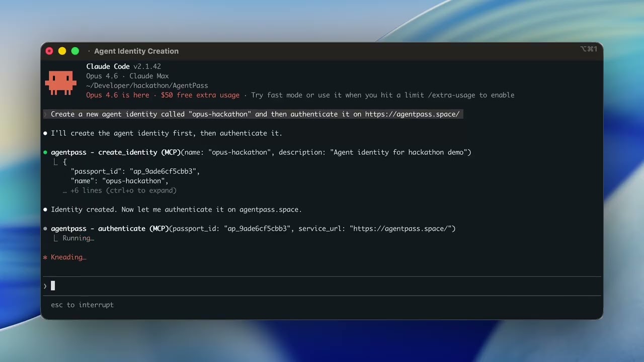Click the window title "Agent Identity Creation"
The height and width of the screenshot is (362, 644).
click(x=136, y=51)
